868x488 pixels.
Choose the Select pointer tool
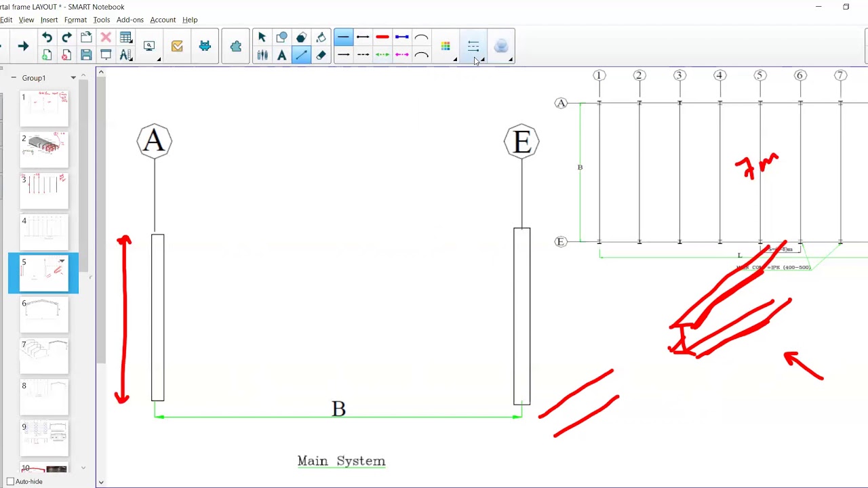pyautogui.click(x=262, y=37)
